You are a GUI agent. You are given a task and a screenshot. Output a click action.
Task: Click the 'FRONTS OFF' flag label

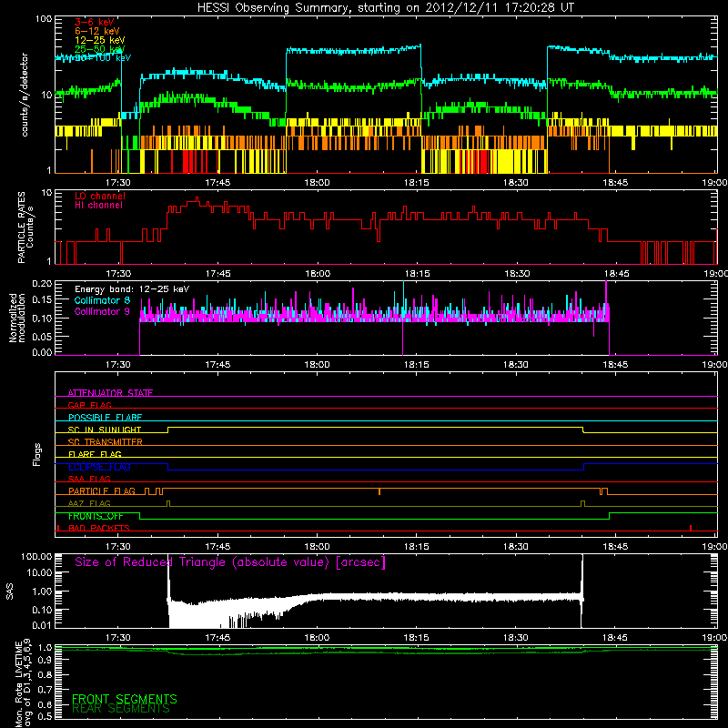tap(96, 516)
